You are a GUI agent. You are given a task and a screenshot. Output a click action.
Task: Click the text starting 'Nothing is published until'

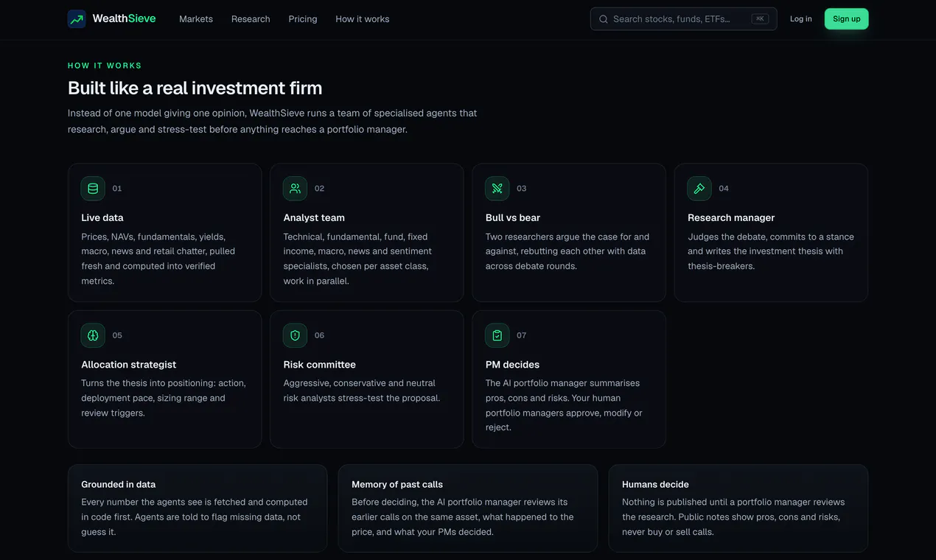(733, 517)
